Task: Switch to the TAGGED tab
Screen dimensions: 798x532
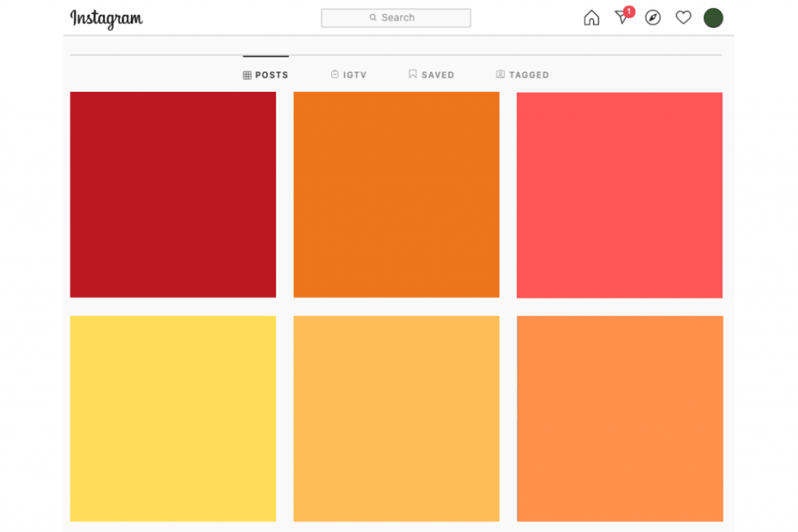Action: point(523,75)
